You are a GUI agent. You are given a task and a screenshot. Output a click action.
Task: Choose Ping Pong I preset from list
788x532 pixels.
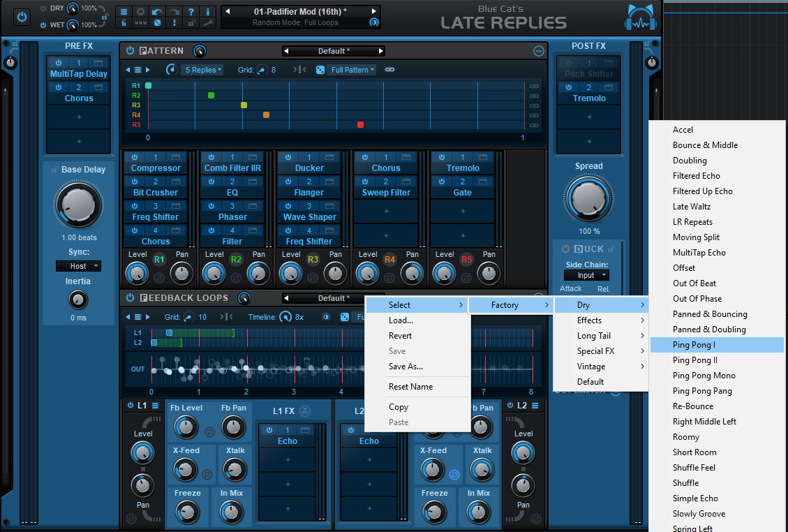pos(694,345)
